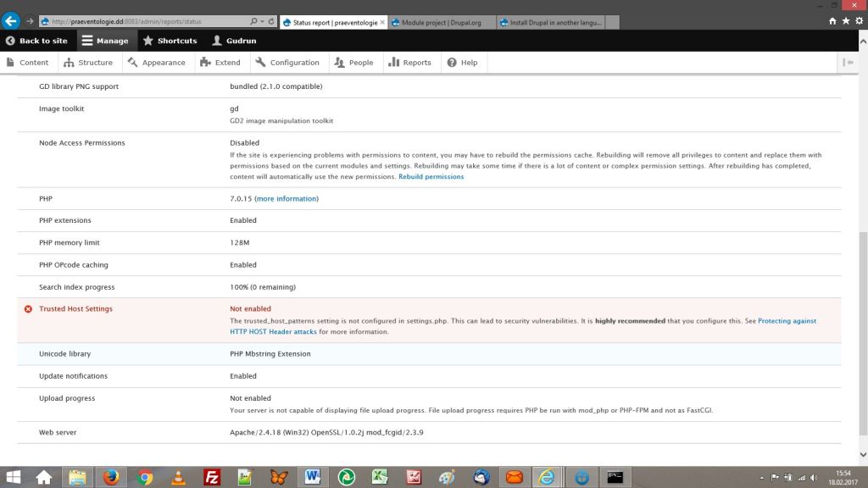Click the Rebuild permissions link
Viewport: 868px width, 488px height.
coord(431,177)
